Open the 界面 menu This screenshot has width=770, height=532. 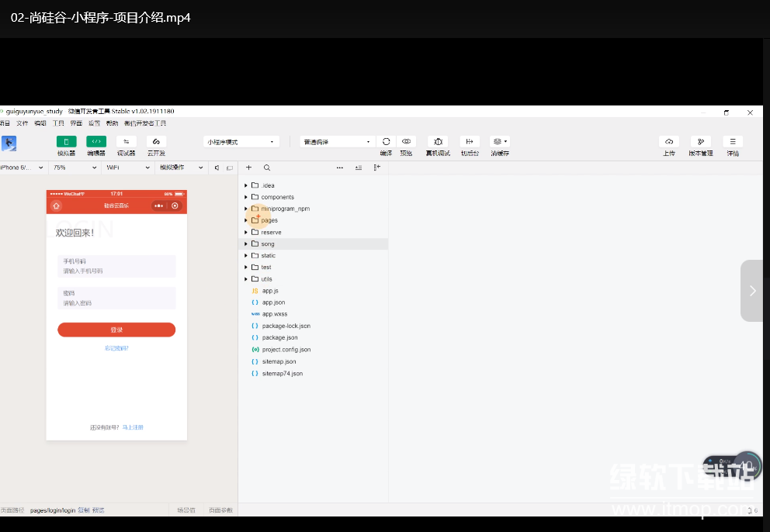76,123
